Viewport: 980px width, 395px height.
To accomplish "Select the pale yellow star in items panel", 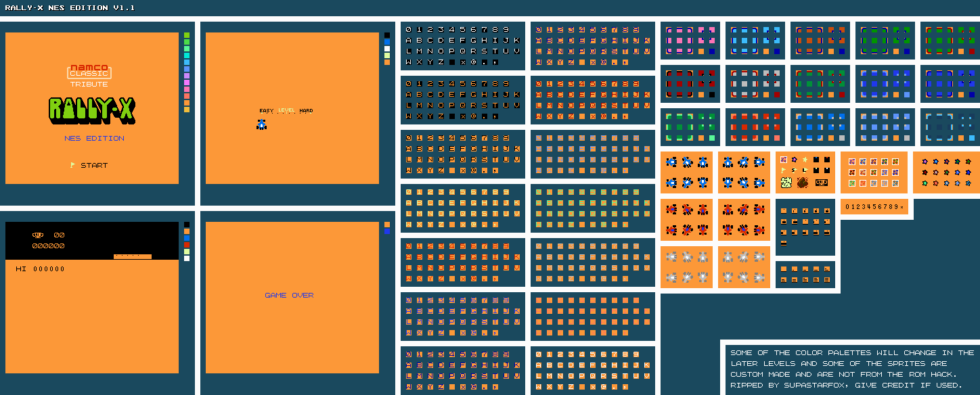I will [x=805, y=160].
